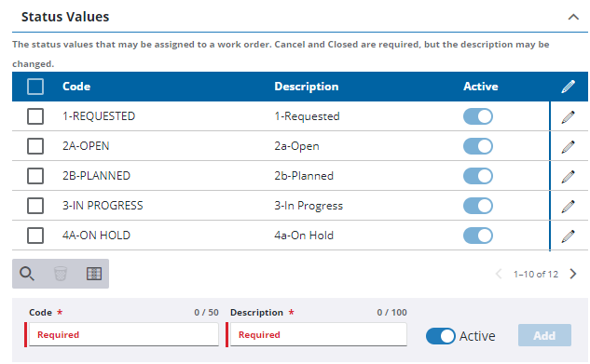The width and height of the screenshot is (590, 364).
Task: Edit the 4A-ON HOLD row with its pencil icon
Action: [569, 236]
